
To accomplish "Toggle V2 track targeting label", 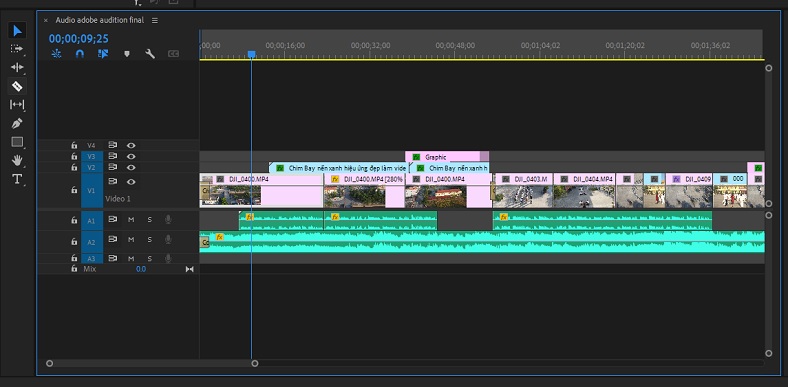I will click(91, 167).
